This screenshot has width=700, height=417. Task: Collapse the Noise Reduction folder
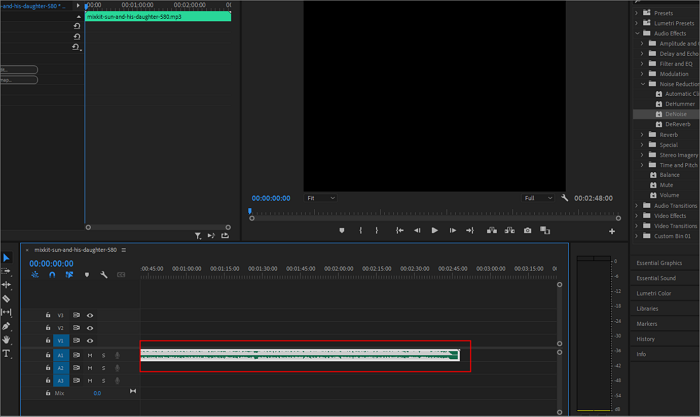pos(643,84)
